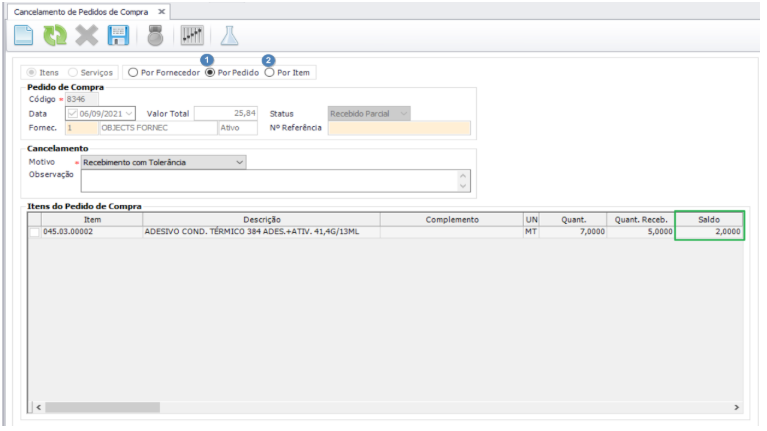This screenshot has height=431, width=767.
Task: Click the green Refresh arrows icon
Action: click(x=55, y=35)
